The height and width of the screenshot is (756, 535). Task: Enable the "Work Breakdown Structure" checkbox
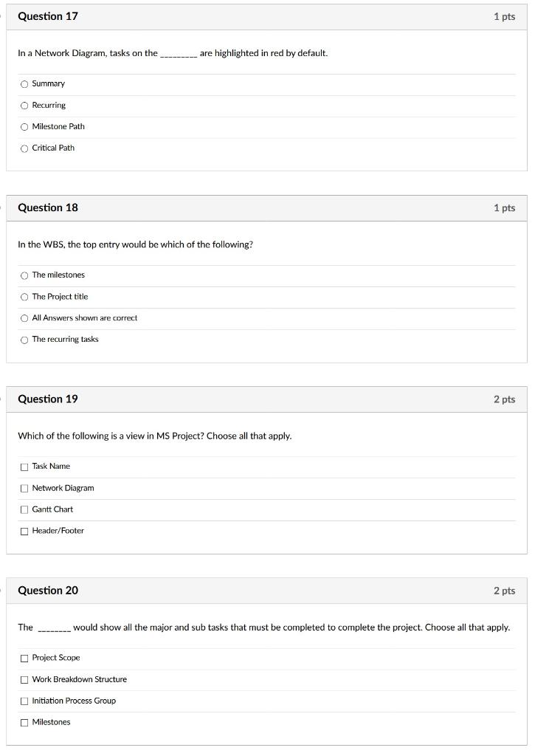tap(24, 678)
